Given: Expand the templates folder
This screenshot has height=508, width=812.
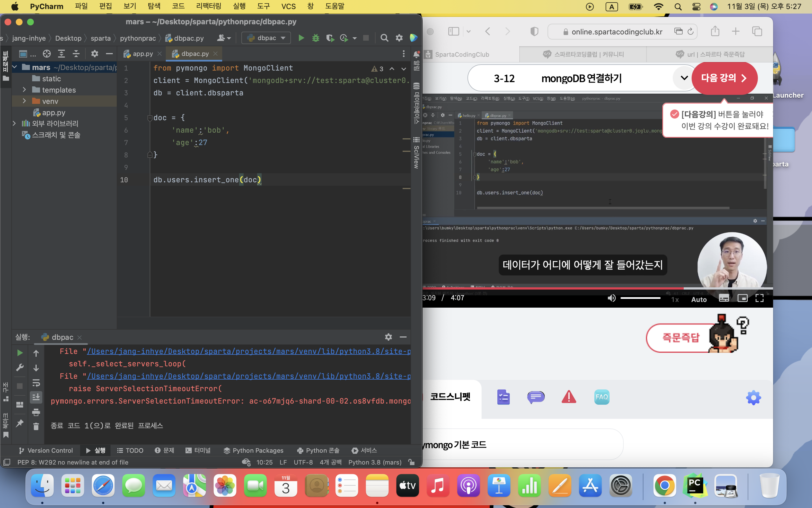Looking at the screenshot, I should coord(24,90).
